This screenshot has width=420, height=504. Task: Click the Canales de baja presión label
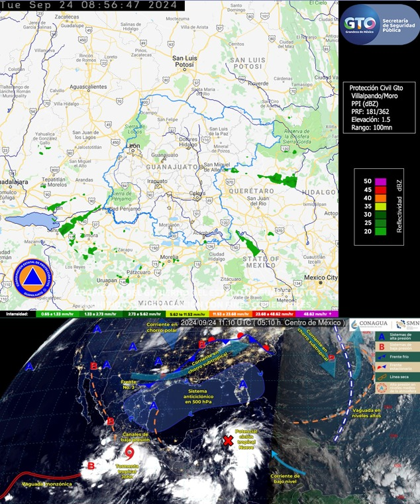tap(136, 437)
